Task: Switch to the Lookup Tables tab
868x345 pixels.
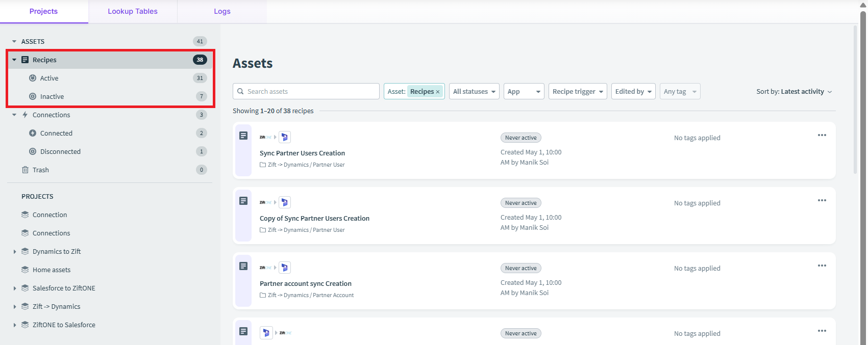Action: pyautogui.click(x=133, y=11)
